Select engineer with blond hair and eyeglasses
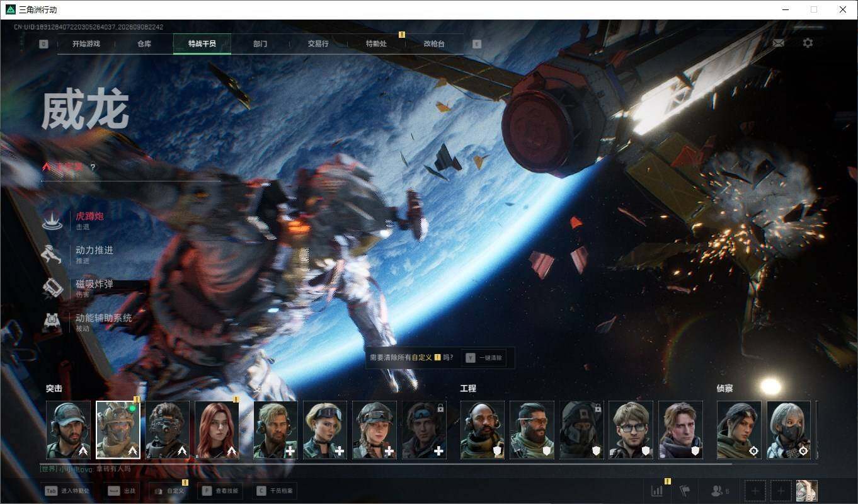The height and width of the screenshot is (504, 858). click(631, 430)
